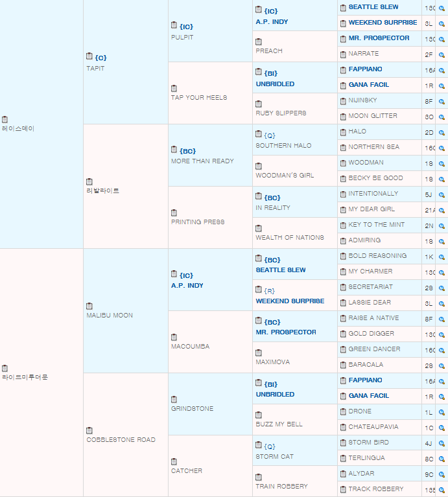
Task: Open SOUTHERN HALO link
Action: coord(283,146)
